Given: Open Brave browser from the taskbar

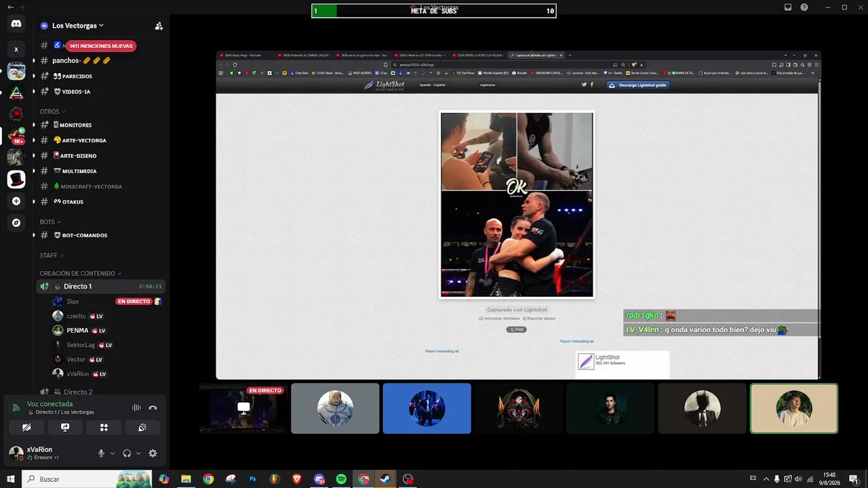Looking at the screenshot, I should (x=297, y=479).
